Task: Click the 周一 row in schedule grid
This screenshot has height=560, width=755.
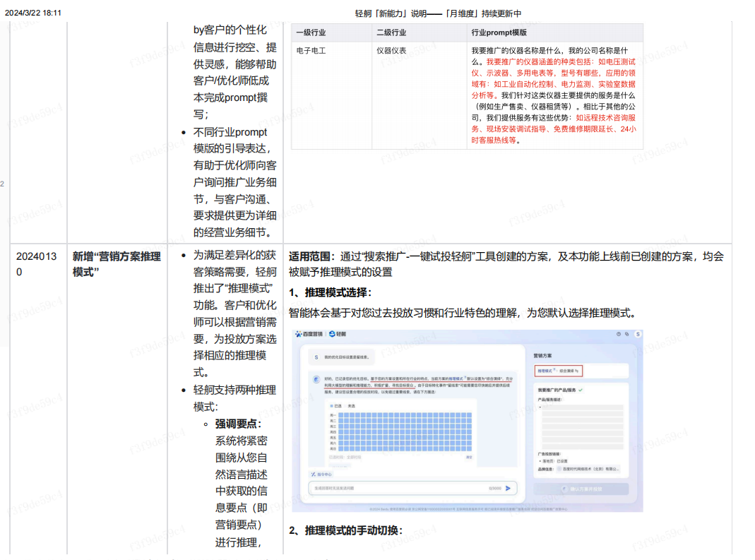Action: coord(400,415)
